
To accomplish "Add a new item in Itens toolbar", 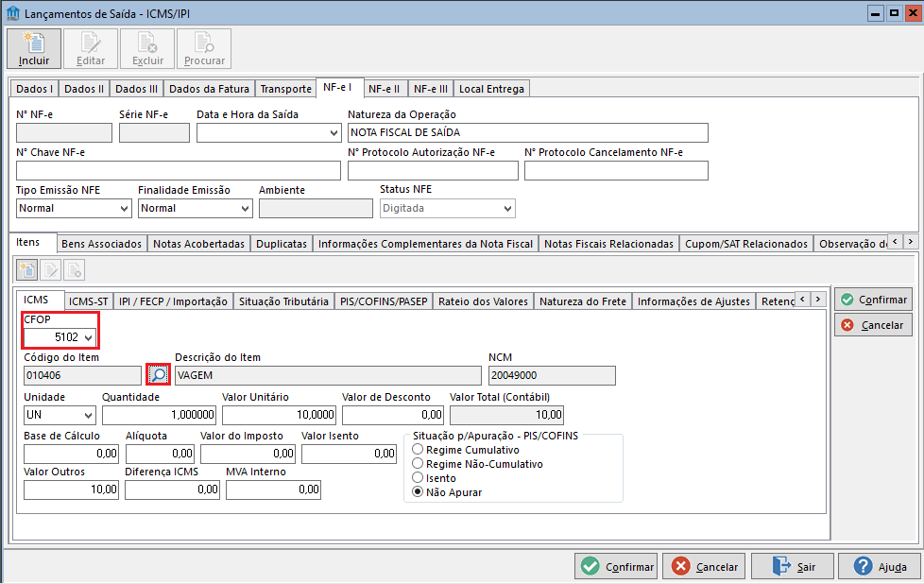I will point(27,270).
